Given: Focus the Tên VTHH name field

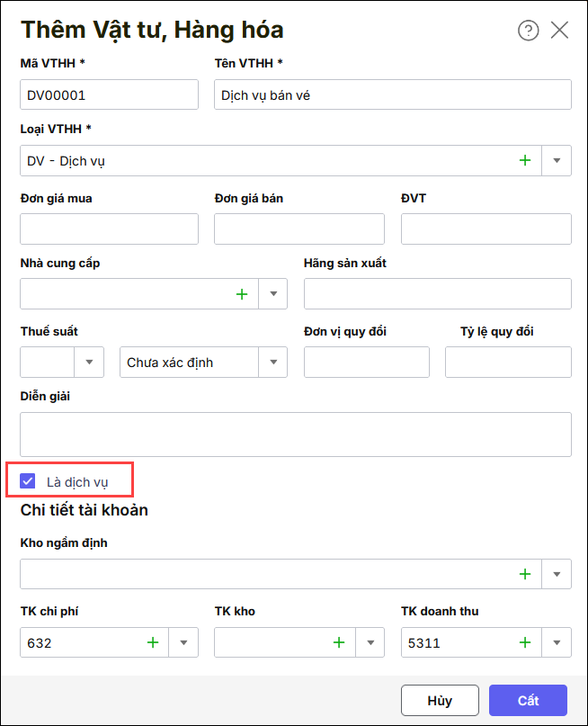Looking at the screenshot, I should click(x=392, y=94).
